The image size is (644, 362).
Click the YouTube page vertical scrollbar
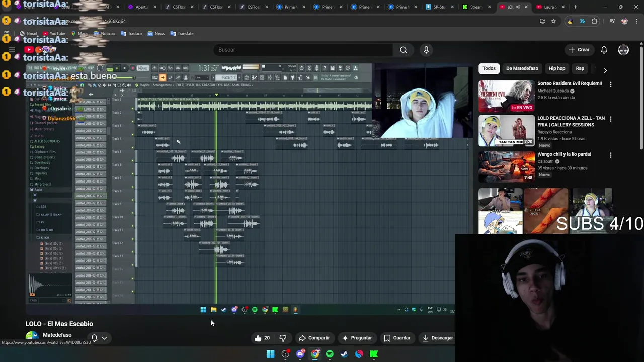[641, 98]
